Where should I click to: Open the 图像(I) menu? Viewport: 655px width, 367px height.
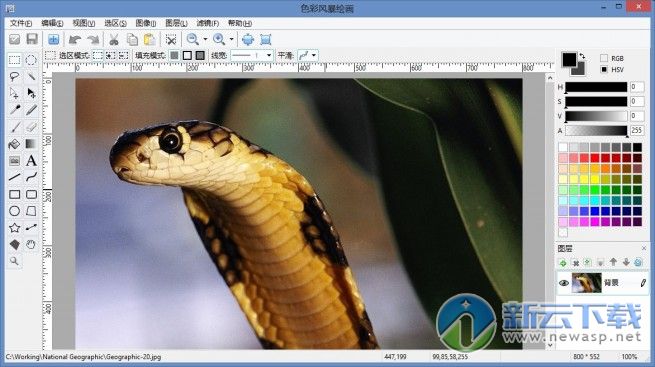pos(145,23)
